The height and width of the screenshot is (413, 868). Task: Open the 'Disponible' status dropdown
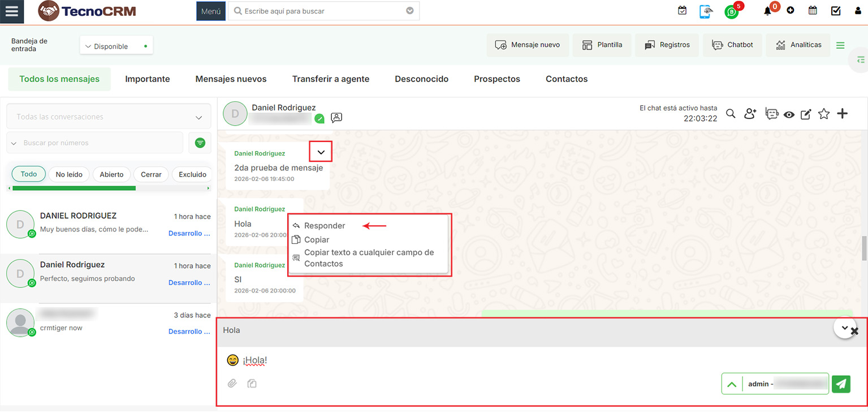(116, 46)
